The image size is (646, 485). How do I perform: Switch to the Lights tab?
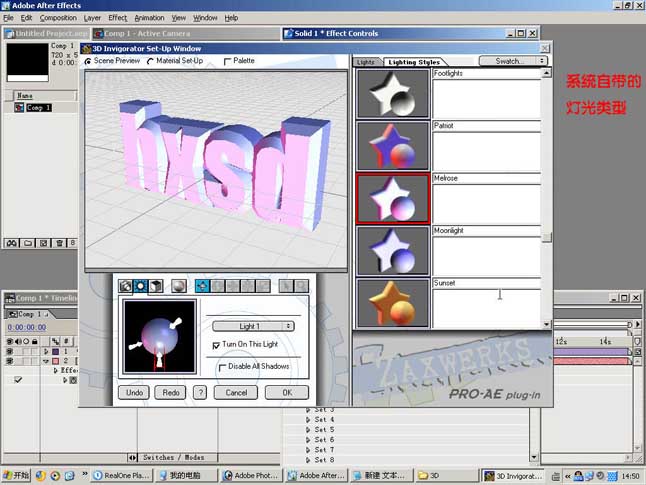(365, 62)
